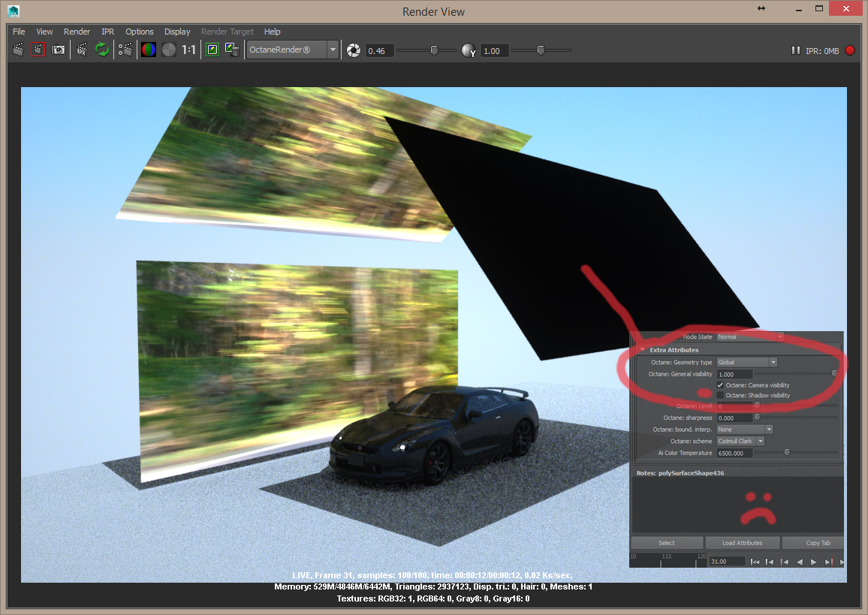The image size is (868, 615).
Task: Open render settings with the dotted clapboard icon
Action: point(125,50)
